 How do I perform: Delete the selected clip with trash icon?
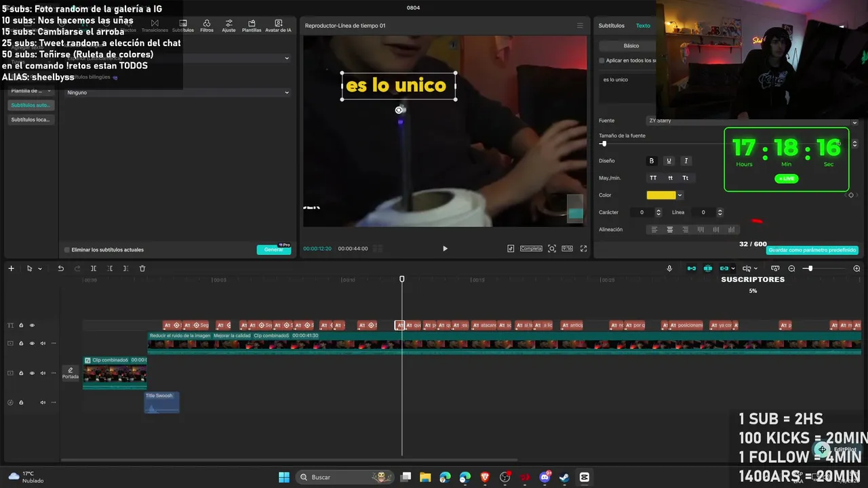click(142, 268)
